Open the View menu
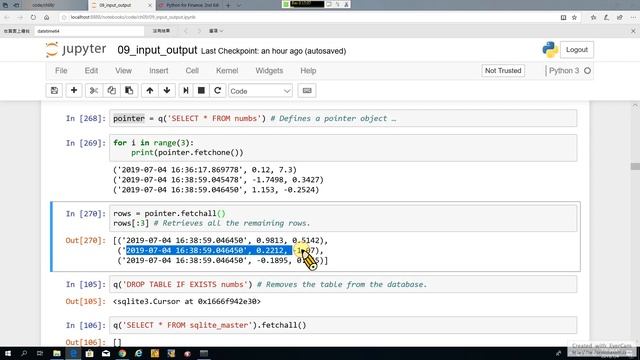 pyautogui.click(x=123, y=71)
